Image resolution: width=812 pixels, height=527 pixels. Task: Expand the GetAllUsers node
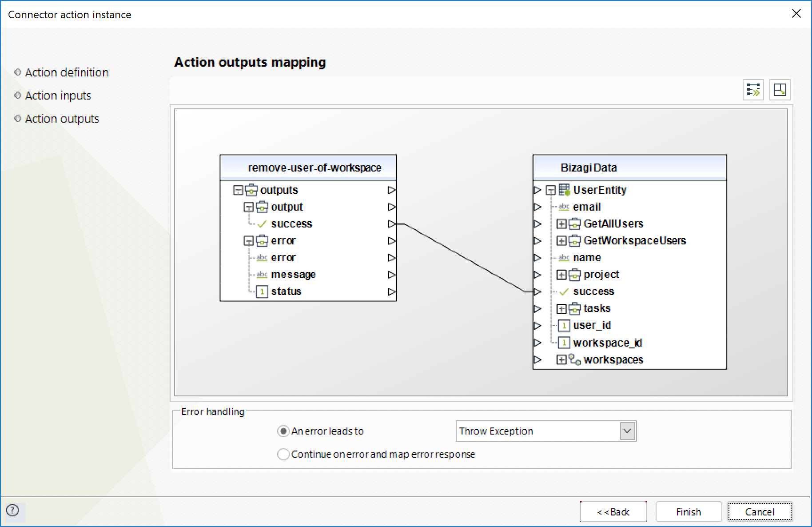pos(561,224)
